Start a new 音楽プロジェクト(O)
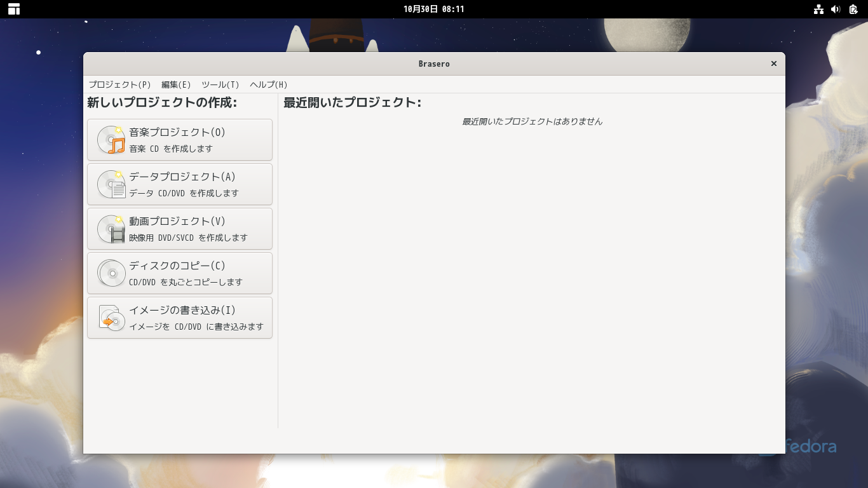This screenshot has height=488, width=868. point(180,140)
